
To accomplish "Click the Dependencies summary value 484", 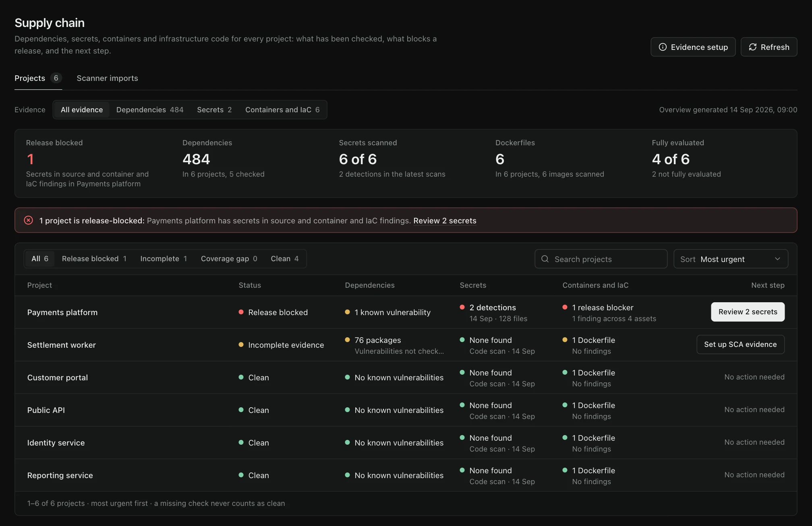I will pos(196,159).
